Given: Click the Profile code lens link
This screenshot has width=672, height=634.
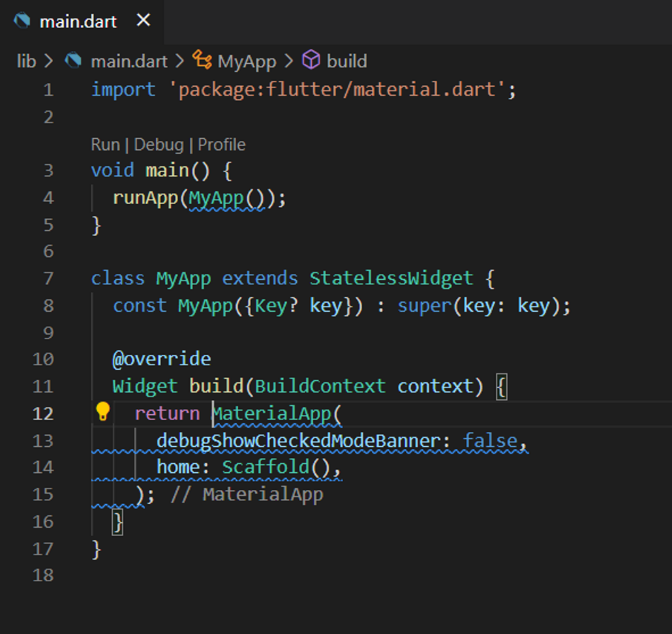Looking at the screenshot, I should pos(222,145).
